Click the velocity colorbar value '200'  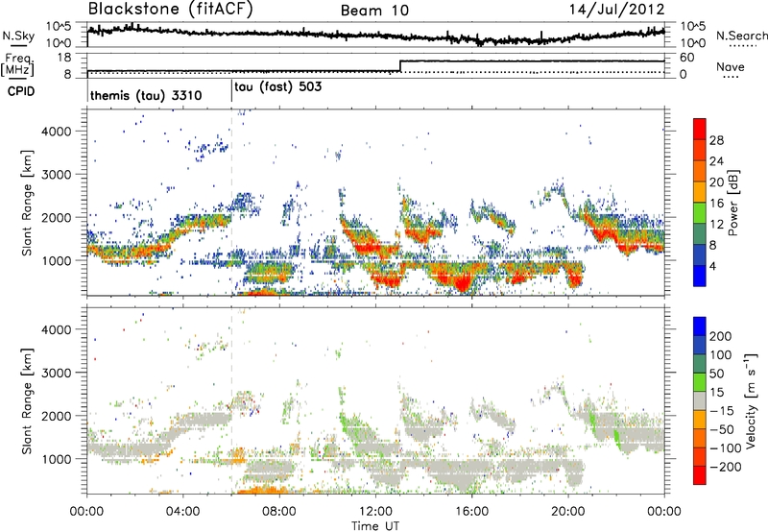pos(721,336)
